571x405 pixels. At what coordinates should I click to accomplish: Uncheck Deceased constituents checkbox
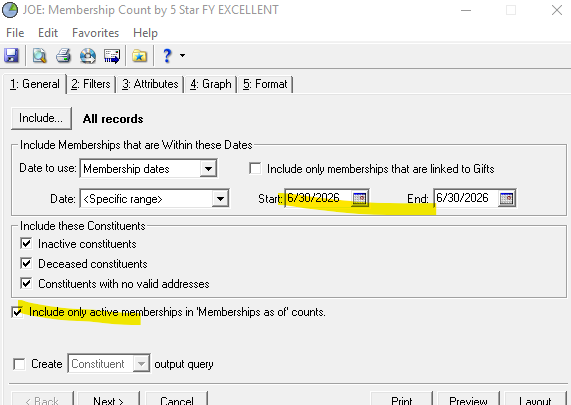click(26, 263)
